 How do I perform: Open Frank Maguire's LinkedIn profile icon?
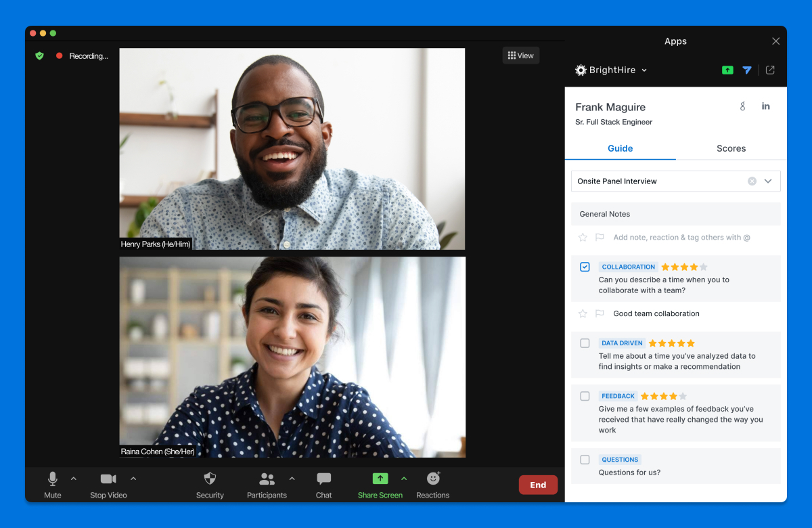pyautogui.click(x=766, y=106)
